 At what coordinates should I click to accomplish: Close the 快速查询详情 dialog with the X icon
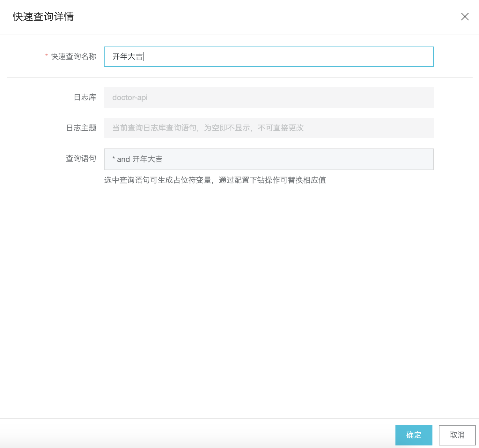click(x=465, y=17)
